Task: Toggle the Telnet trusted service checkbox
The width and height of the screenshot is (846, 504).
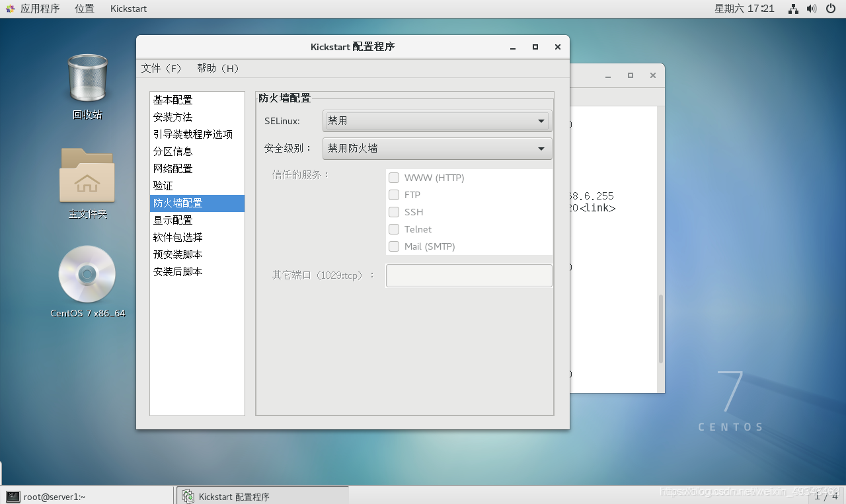Action: click(x=394, y=229)
